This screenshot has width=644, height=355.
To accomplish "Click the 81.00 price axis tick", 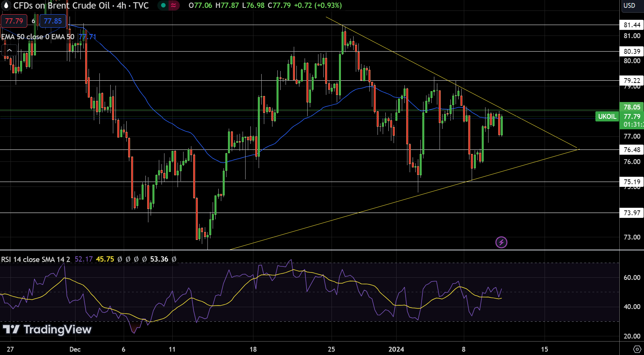I will (x=632, y=36).
